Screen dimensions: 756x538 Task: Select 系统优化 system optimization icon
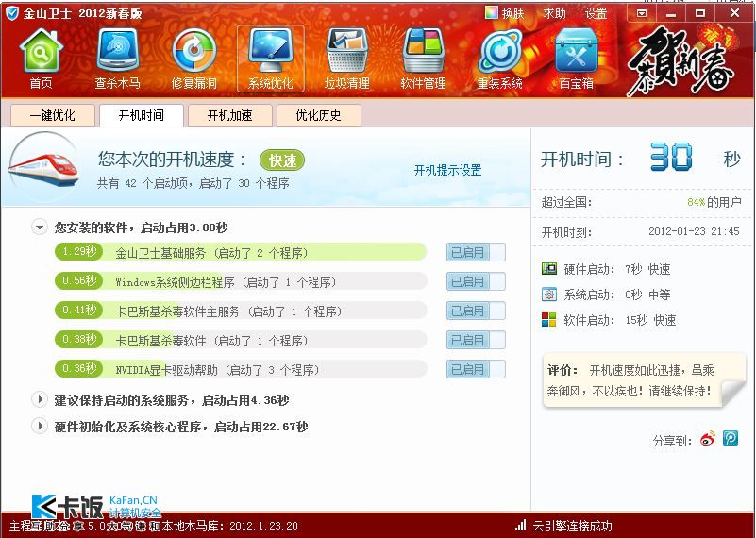tap(271, 59)
